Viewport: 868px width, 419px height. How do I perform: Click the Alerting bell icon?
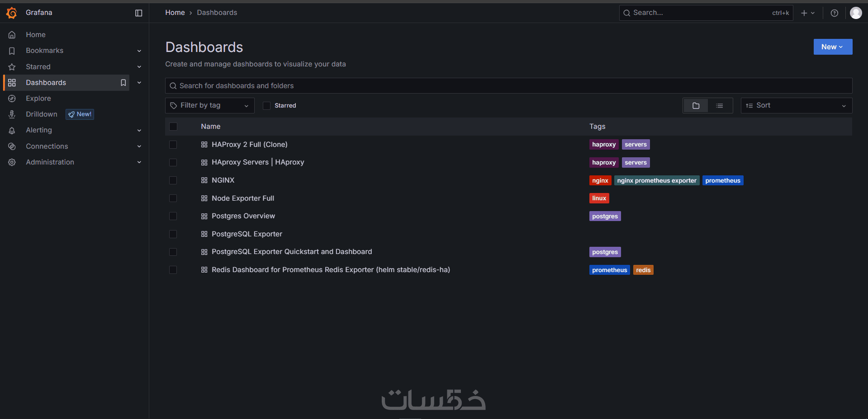coord(12,130)
